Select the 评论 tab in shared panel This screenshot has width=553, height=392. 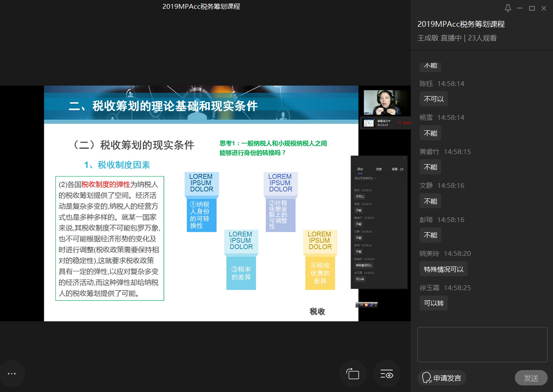click(360, 169)
